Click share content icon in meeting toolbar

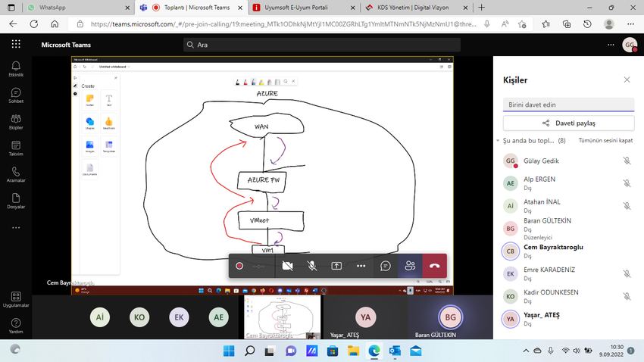(x=336, y=266)
